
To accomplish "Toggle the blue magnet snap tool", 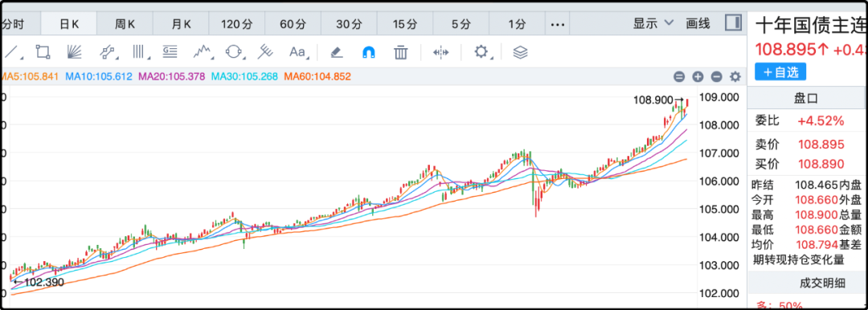I will pos(369,52).
